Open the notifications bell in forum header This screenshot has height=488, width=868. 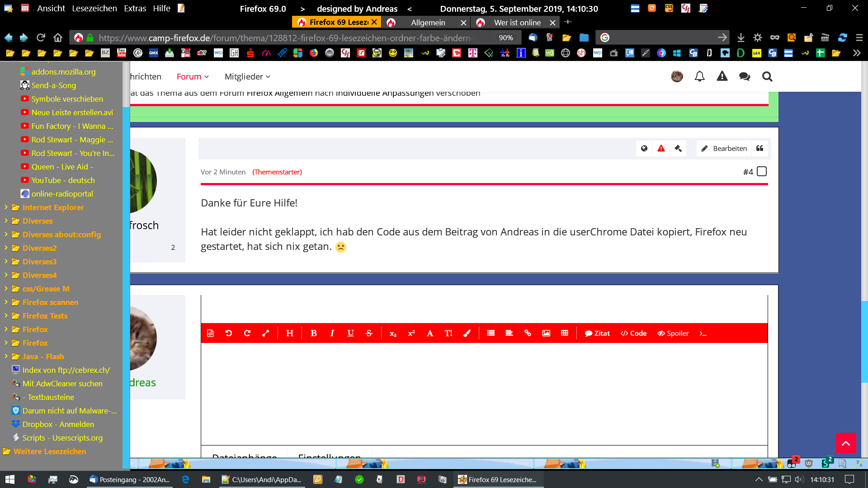pyautogui.click(x=699, y=76)
